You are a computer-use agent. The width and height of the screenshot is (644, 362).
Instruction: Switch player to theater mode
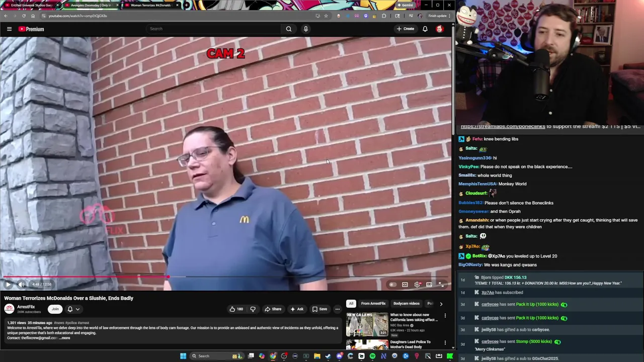(x=429, y=285)
